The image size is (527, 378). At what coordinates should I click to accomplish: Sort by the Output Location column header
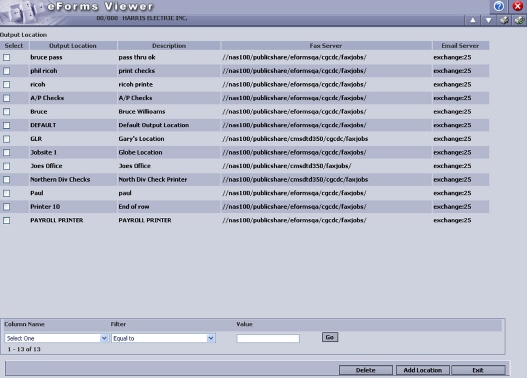[x=73, y=45]
